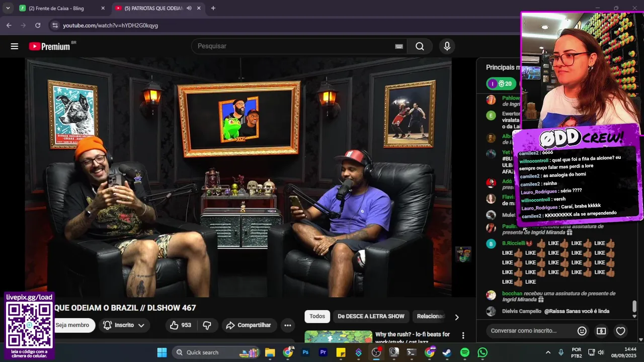644x362 pixels.
Task: Click the search magnifier button
Action: pos(420,46)
